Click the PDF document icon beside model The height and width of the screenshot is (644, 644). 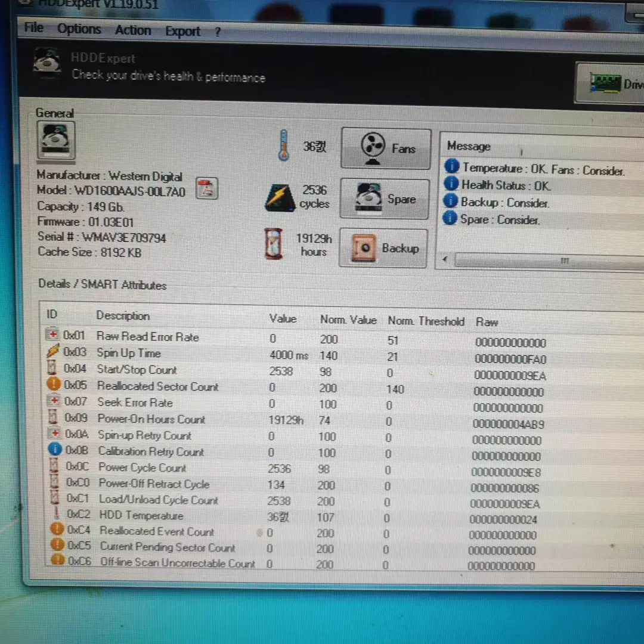coord(206,188)
